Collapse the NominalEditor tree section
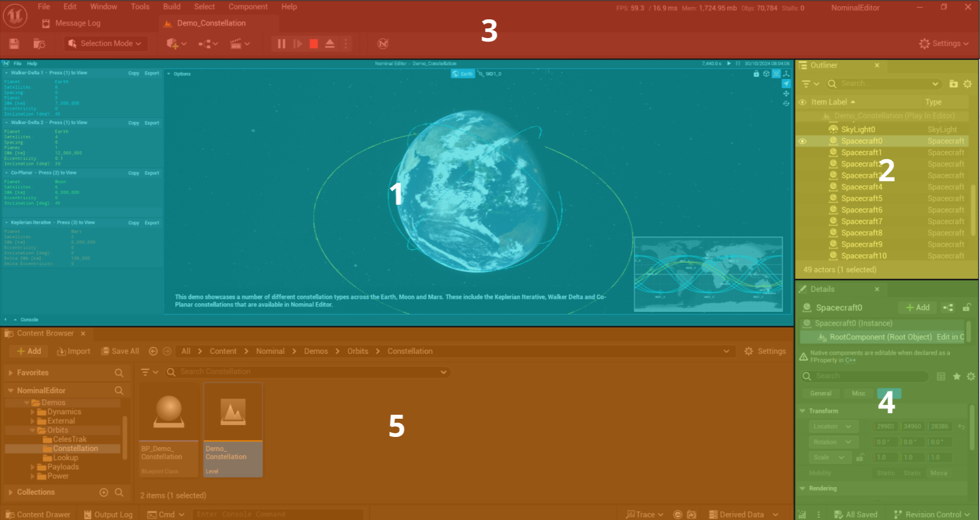Image resolution: width=980 pixels, height=520 pixels. (x=10, y=391)
